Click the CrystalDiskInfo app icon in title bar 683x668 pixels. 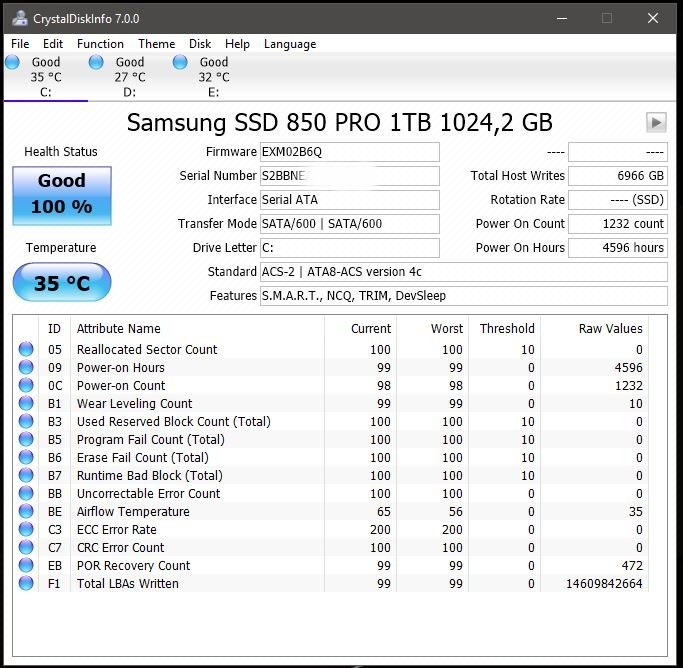click(x=20, y=18)
